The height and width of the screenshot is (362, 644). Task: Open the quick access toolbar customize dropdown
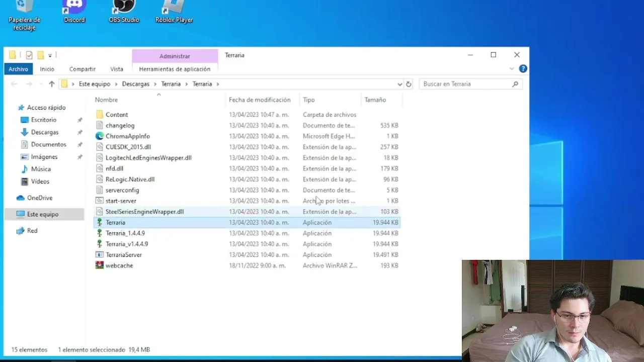[50, 55]
